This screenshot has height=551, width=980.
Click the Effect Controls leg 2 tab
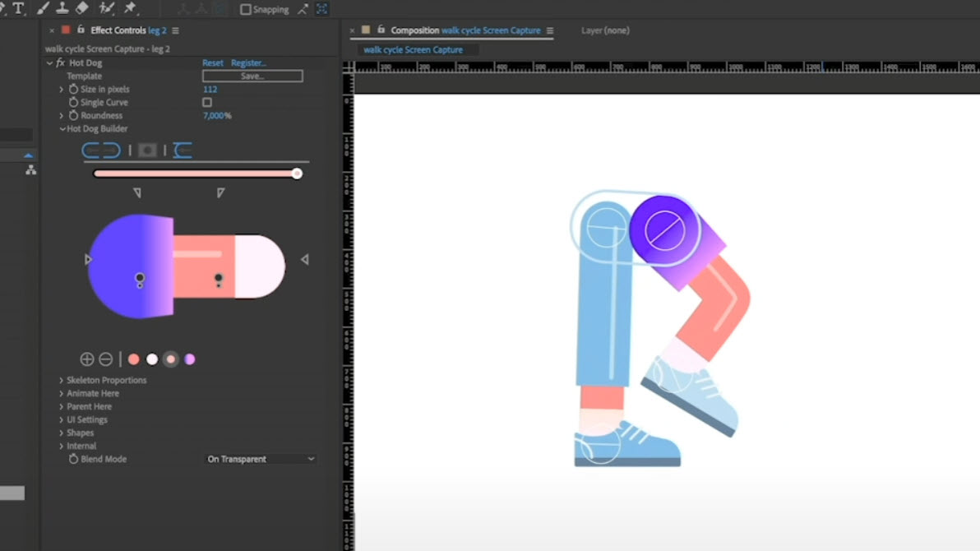(128, 30)
